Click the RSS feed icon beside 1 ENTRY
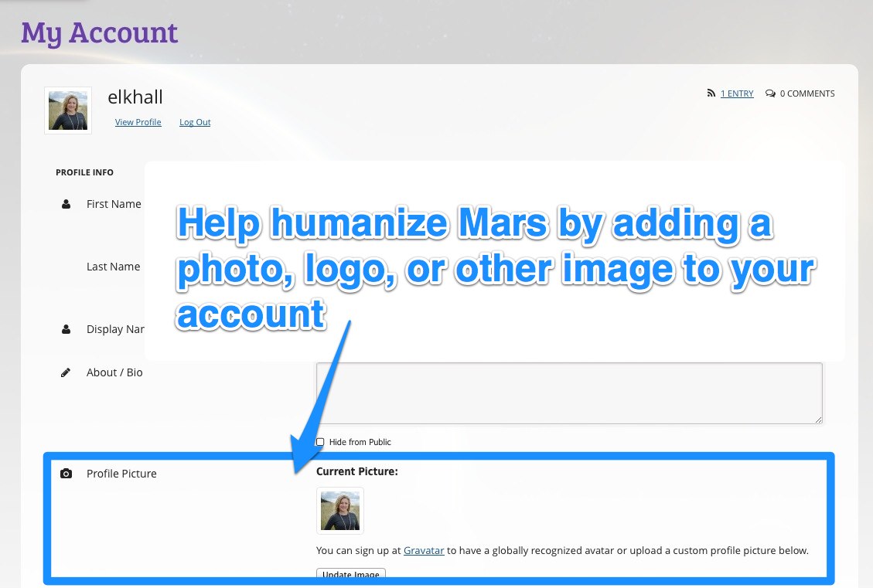The image size is (873, 588). [711, 93]
